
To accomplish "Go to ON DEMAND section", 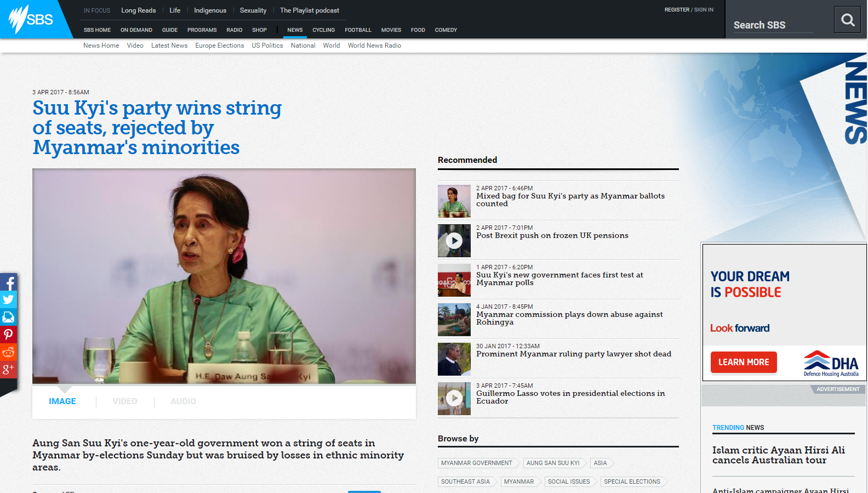I will point(136,30).
